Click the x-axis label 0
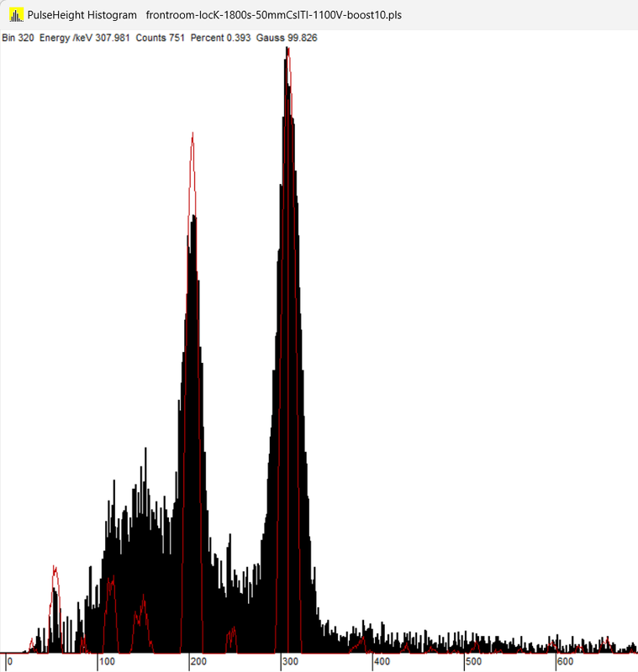This screenshot has width=638, height=672. pos(10,661)
